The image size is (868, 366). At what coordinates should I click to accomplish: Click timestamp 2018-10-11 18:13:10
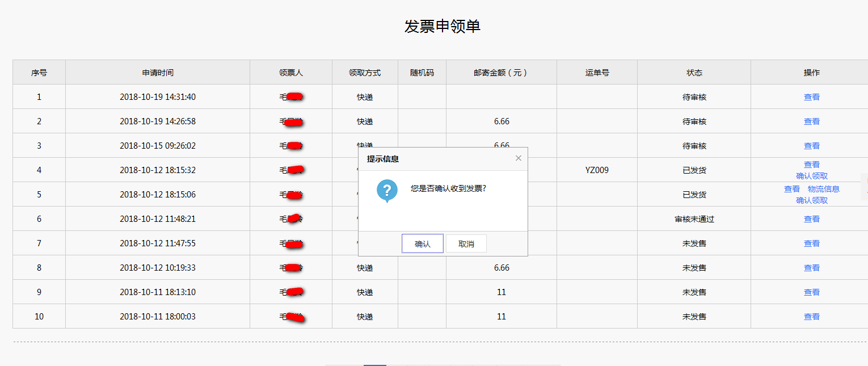click(x=158, y=292)
